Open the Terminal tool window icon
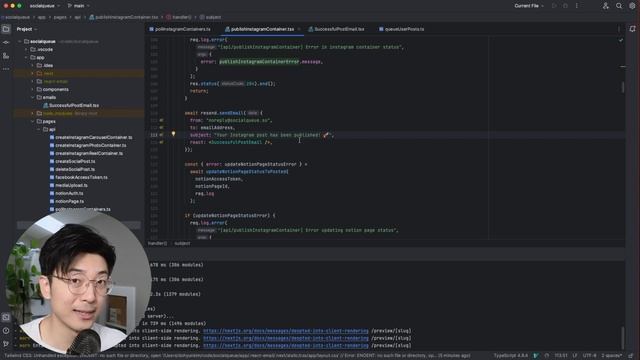 (x=6, y=317)
